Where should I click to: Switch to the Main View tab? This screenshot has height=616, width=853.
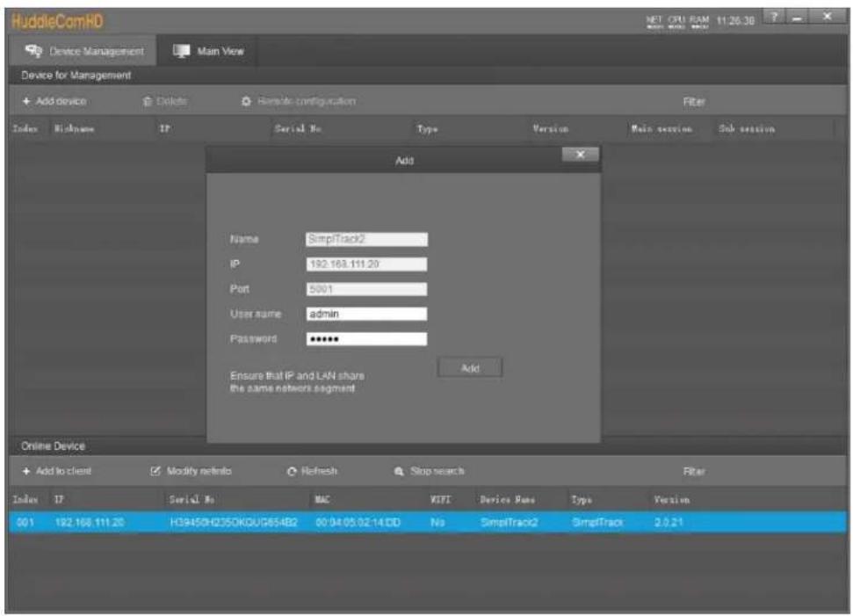208,51
